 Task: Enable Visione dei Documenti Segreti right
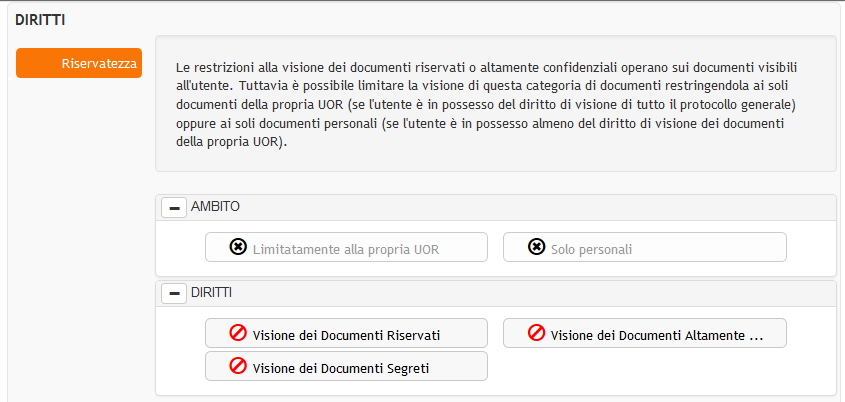pos(346,366)
